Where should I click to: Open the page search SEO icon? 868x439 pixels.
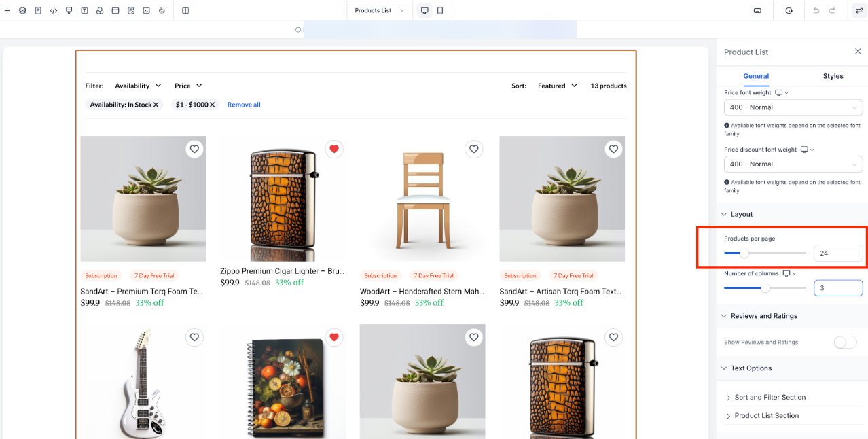click(130, 10)
